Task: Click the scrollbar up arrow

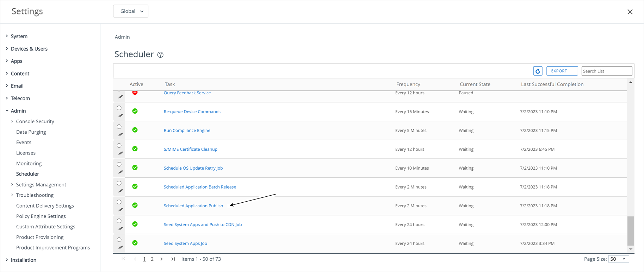Action: 631,82
